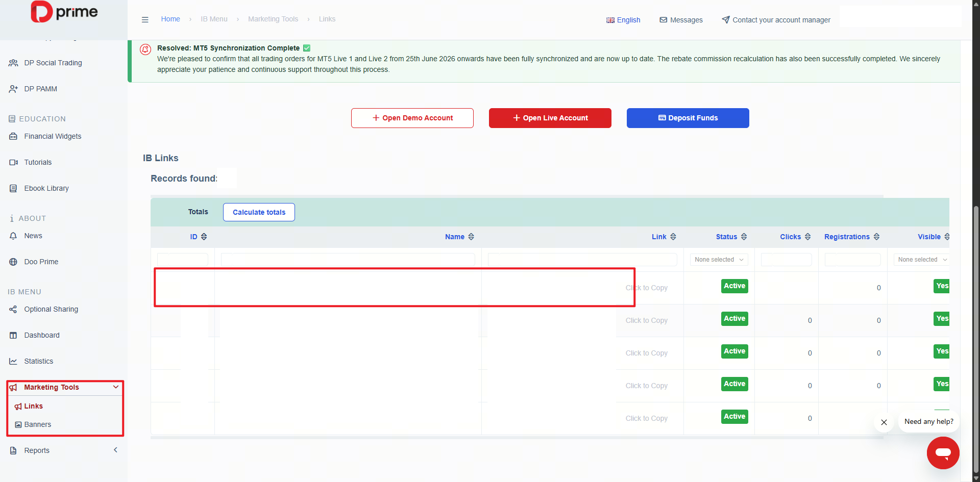Click the Need any help? bubble
The image size is (980, 482).
pos(928,421)
